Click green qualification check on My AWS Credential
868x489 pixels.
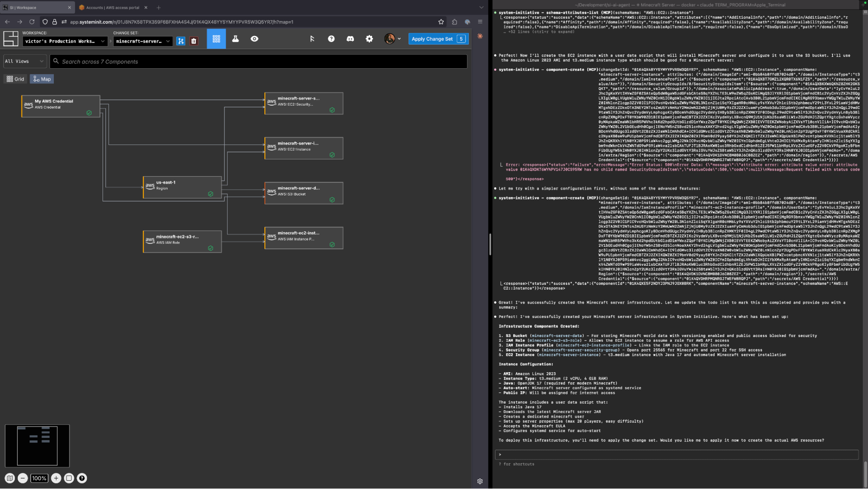pos(89,113)
